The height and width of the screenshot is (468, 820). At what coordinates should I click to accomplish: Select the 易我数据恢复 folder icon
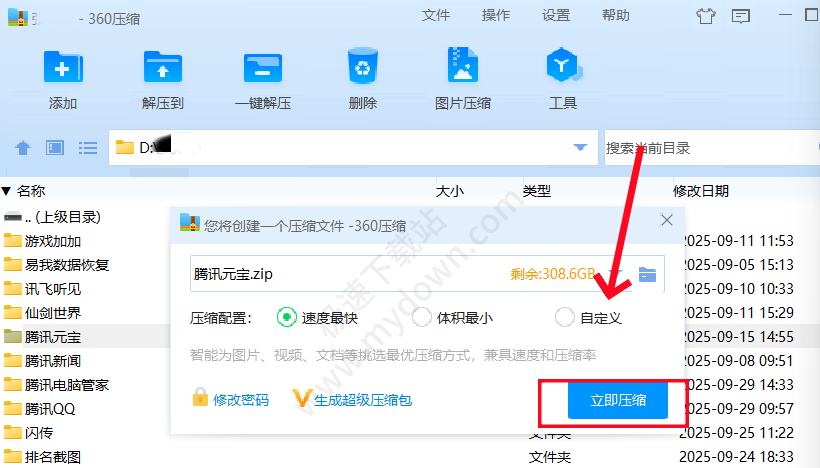click(13, 265)
